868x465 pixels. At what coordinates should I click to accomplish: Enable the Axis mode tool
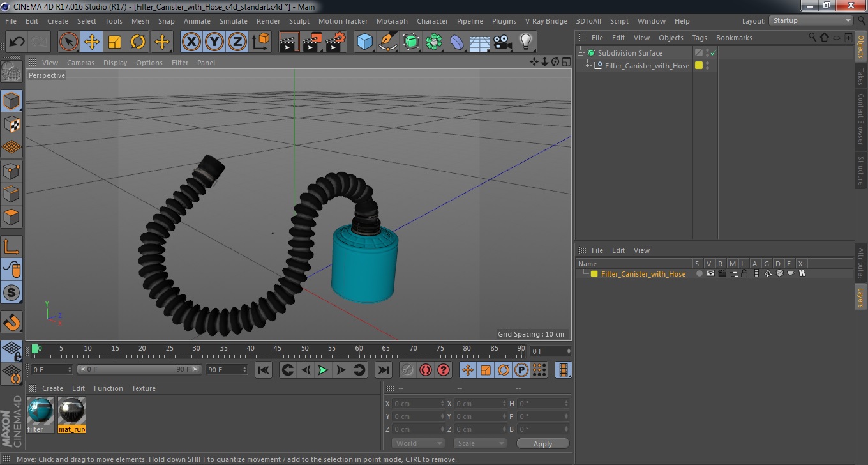[11, 247]
